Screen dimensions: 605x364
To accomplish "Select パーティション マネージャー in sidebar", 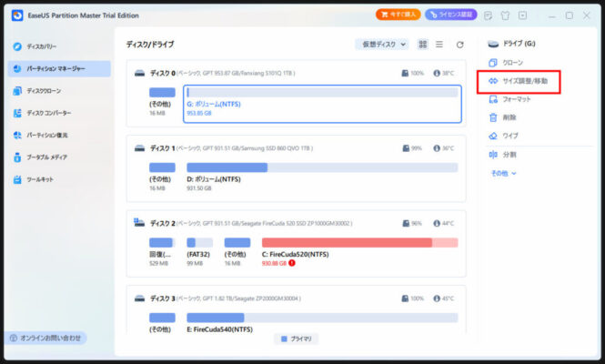I will point(59,69).
